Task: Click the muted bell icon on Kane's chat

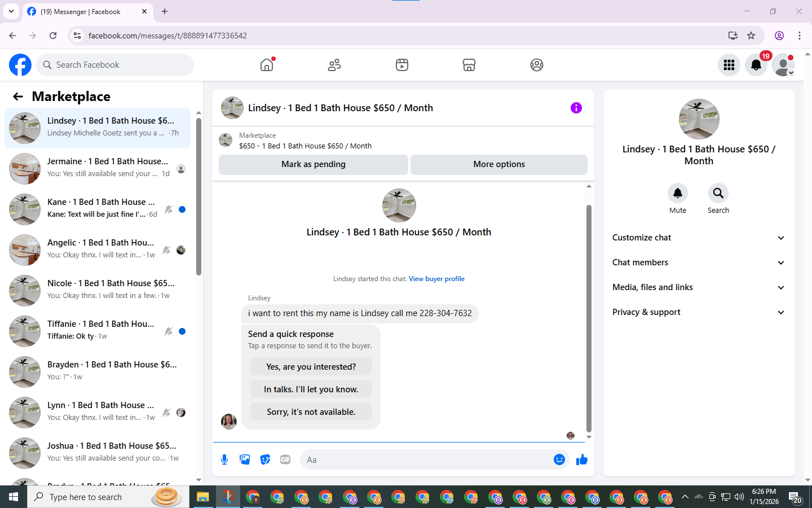Action: coord(169,209)
